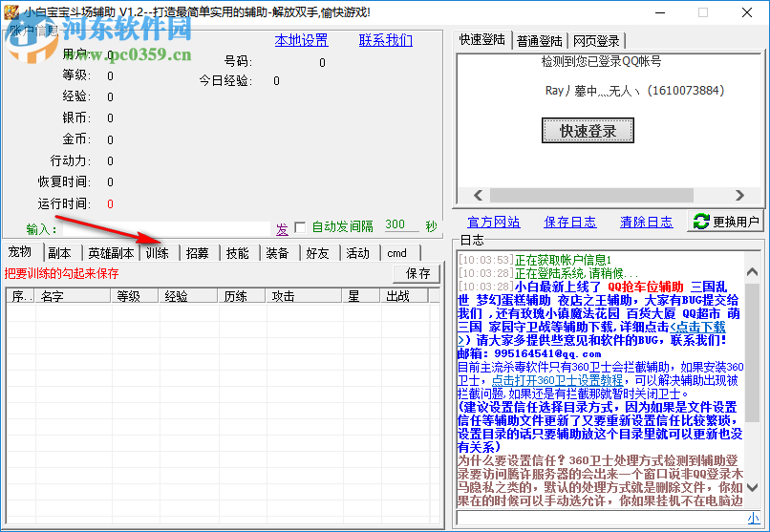Minimize the 小白宝宝斗场辅助 window
Screen dimensions: 770x532
[659, 12]
